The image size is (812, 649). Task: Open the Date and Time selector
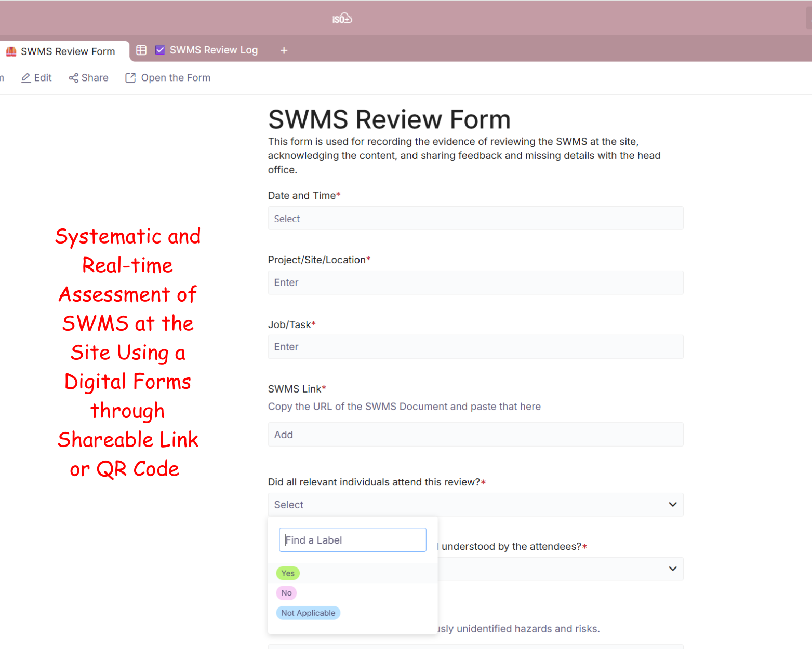pos(475,219)
